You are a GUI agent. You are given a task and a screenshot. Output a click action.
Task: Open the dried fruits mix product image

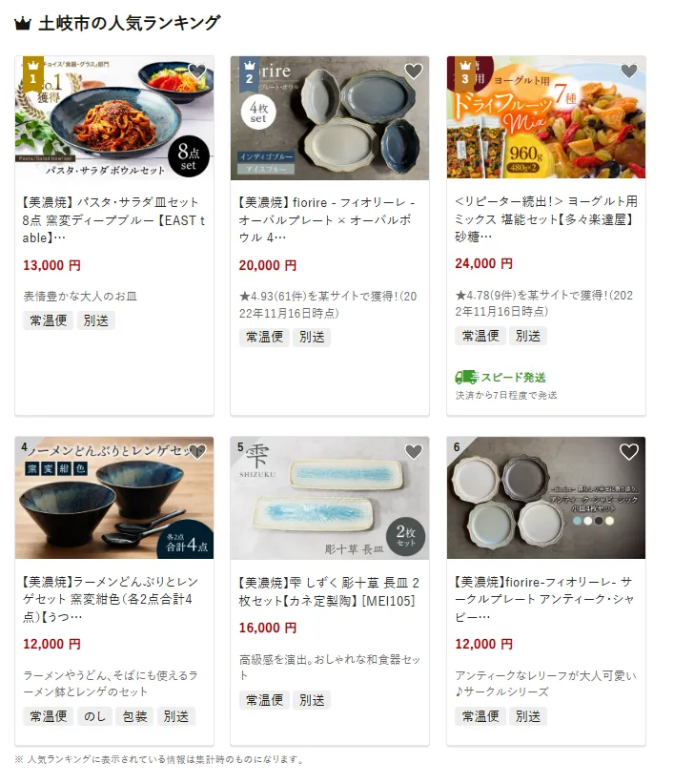pyautogui.click(x=546, y=117)
